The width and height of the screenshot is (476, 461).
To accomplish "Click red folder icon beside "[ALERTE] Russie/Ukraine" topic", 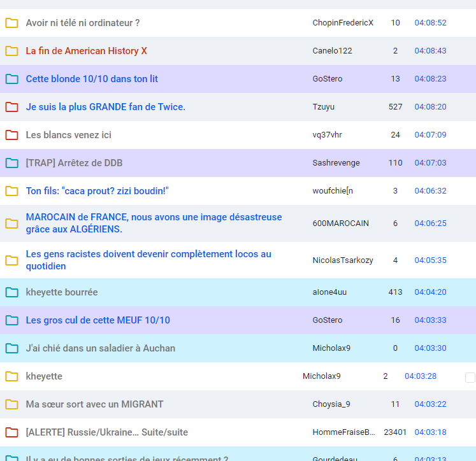I will 11,433.
